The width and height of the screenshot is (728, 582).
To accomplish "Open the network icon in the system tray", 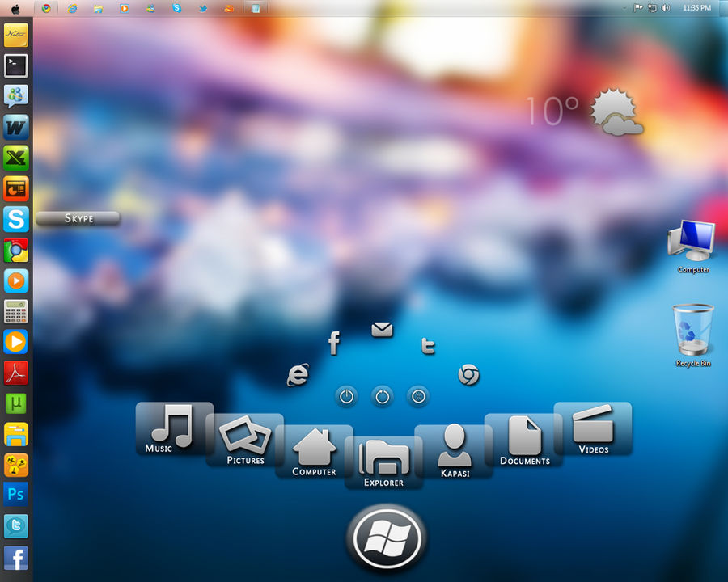I will click(x=652, y=8).
